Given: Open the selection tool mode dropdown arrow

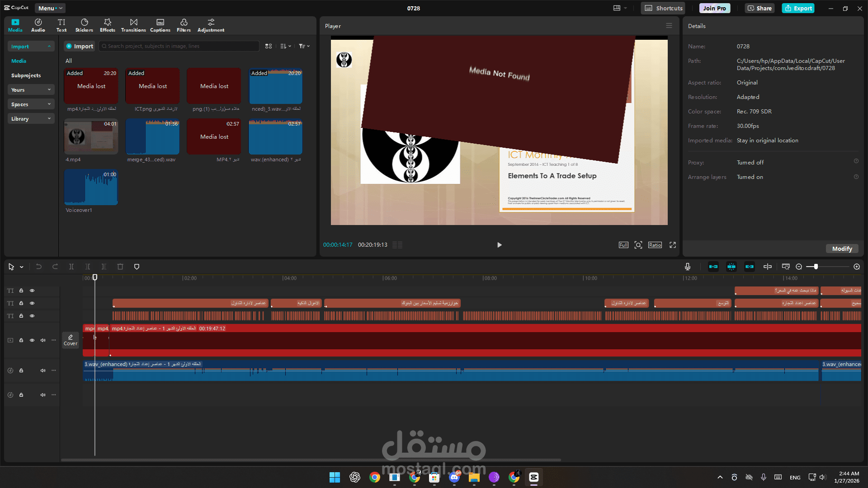Looking at the screenshot, I should pyautogui.click(x=21, y=267).
